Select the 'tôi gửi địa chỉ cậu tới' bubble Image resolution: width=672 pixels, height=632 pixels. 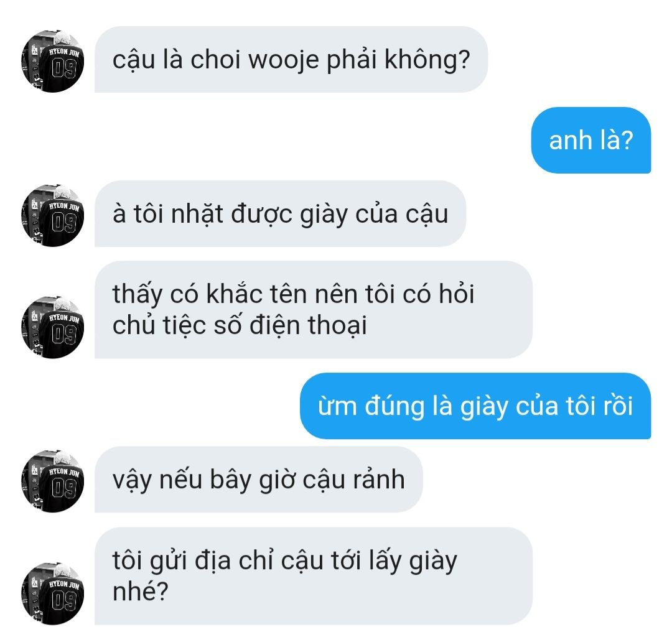[313, 576]
